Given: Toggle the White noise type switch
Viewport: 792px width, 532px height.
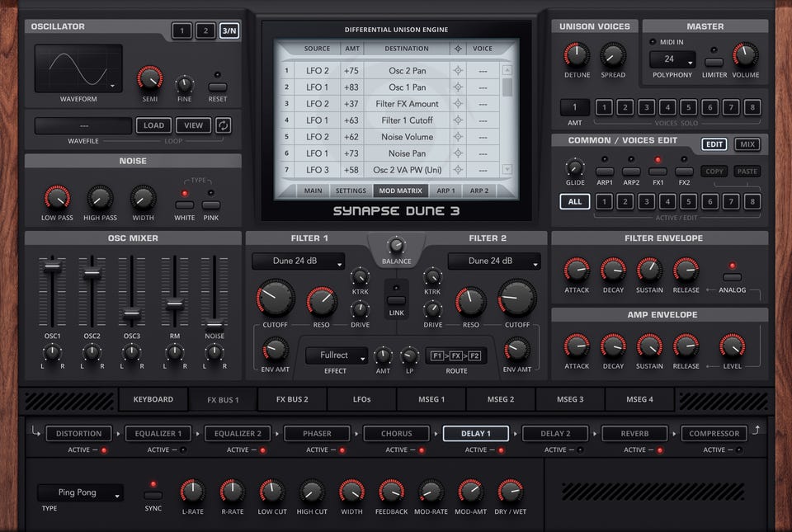Looking at the screenshot, I should point(184,205).
